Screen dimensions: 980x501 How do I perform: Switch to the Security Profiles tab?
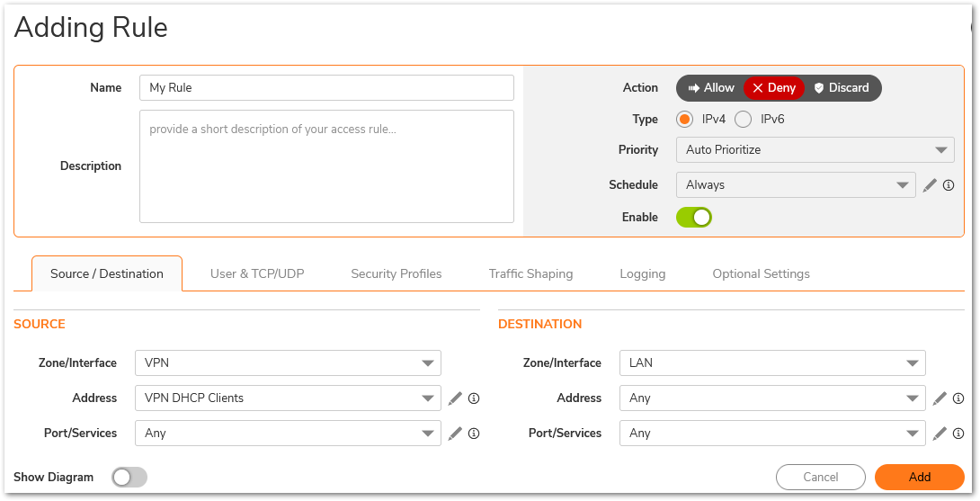[396, 274]
